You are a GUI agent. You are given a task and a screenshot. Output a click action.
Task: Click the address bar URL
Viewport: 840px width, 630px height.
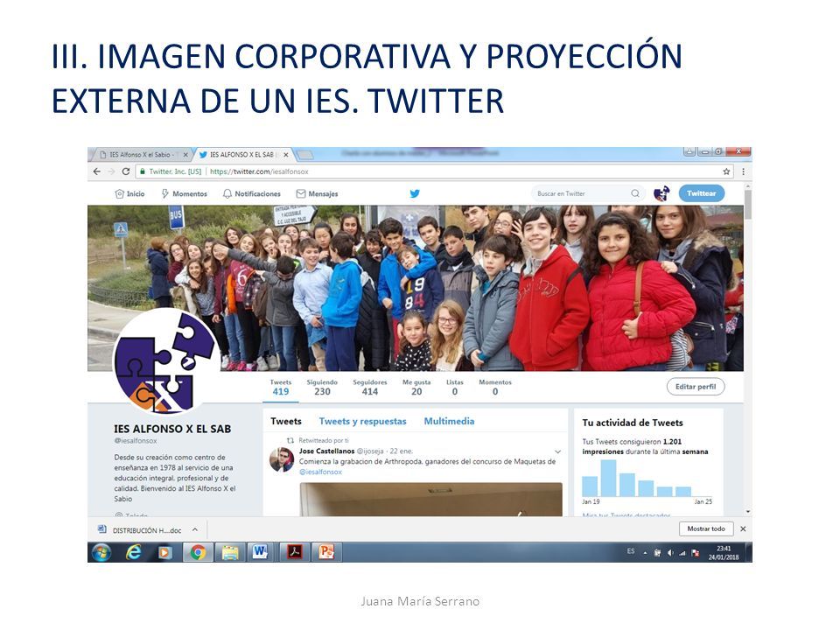(x=259, y=171)
